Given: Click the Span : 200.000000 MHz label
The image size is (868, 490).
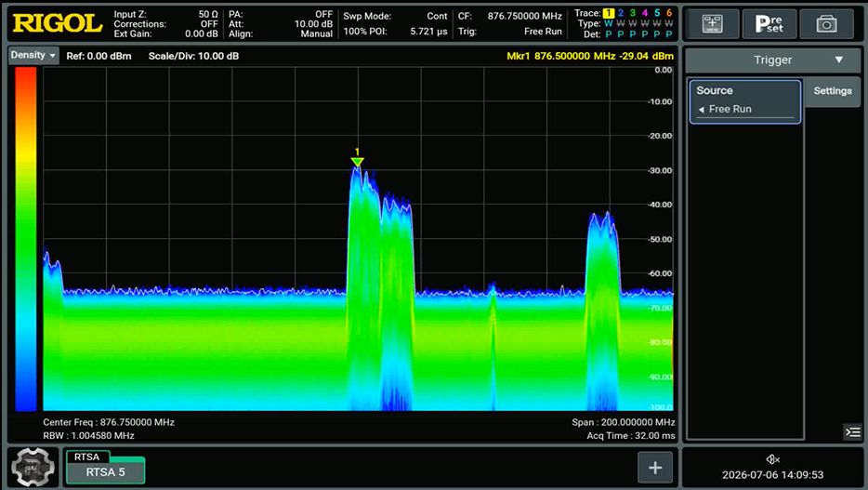Looking at the screenshot, I should click(x=624, y=422).
